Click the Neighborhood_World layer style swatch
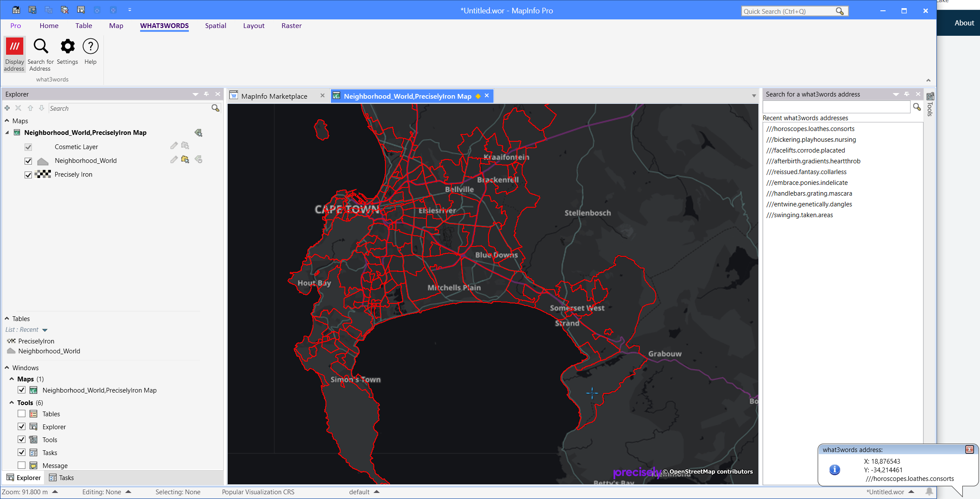 click(x=43, y=161)
